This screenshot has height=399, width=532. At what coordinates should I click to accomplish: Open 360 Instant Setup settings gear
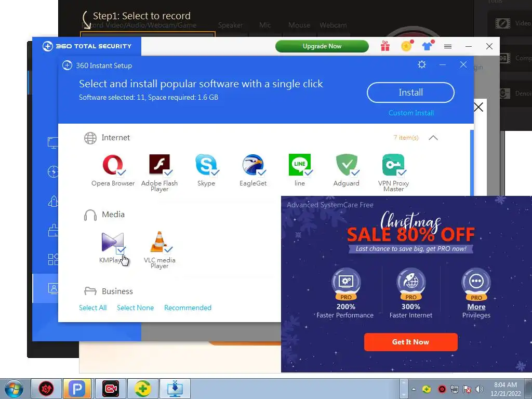pyautogui.click(x=422, y=64)
